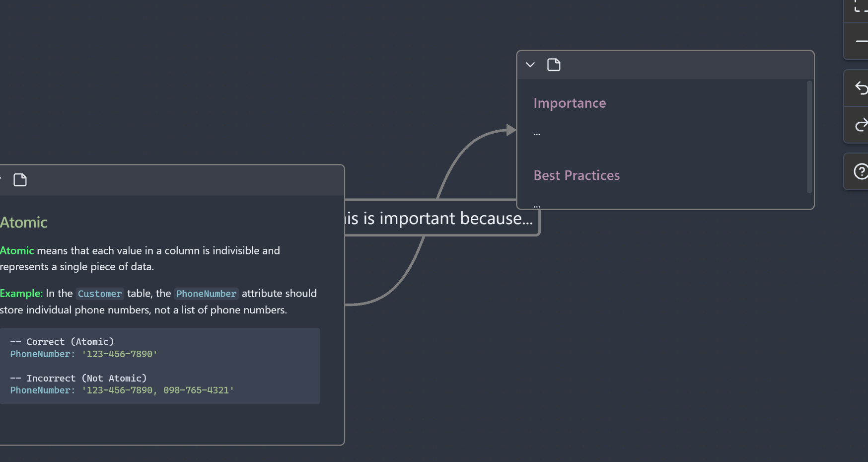Click the Customer inline code tag

[100, 294]
